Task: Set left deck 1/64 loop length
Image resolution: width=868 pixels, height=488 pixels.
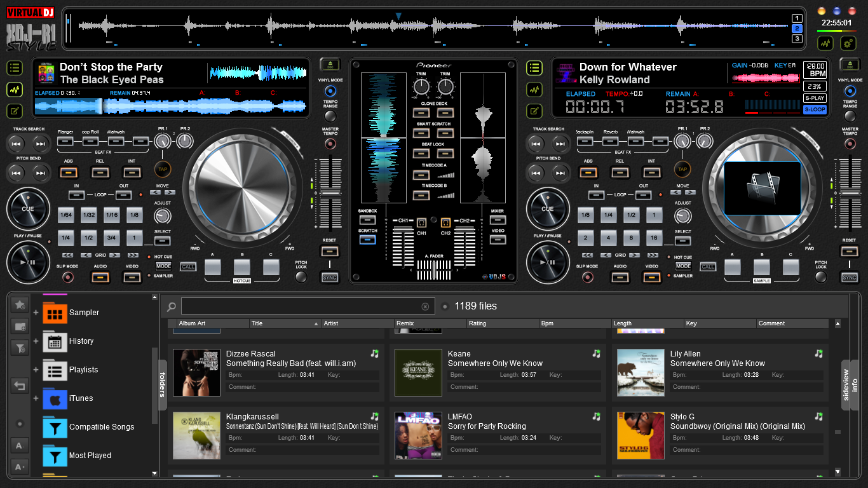Action: 66,215
